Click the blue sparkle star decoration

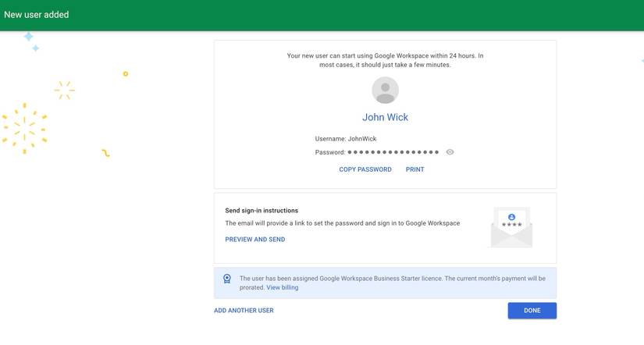29,37
